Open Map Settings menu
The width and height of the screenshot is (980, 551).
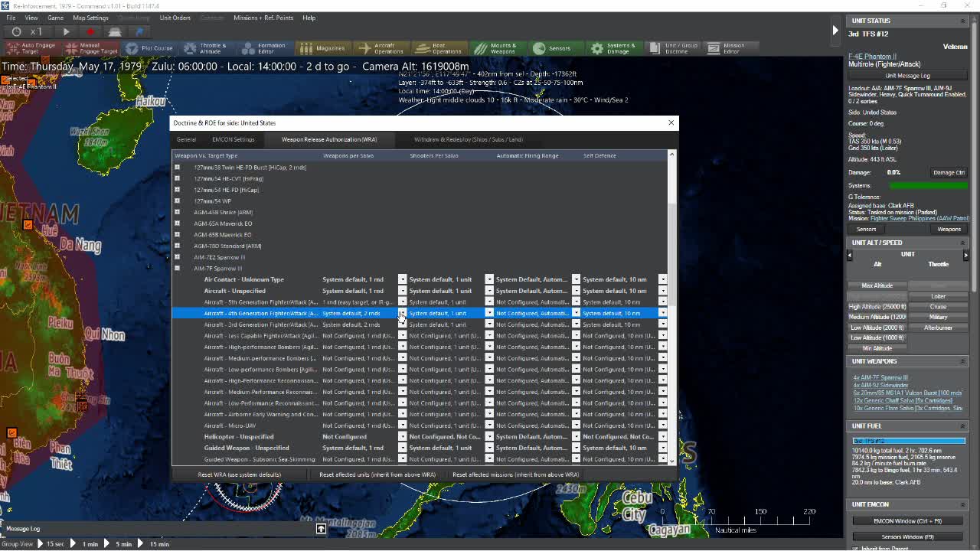[90, 18]
